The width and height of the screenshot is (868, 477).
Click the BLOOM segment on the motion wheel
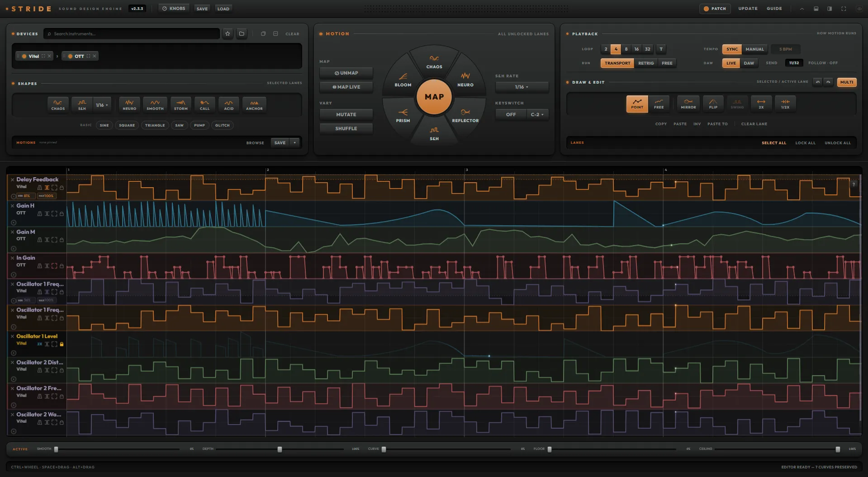click(x=403, y=80)
